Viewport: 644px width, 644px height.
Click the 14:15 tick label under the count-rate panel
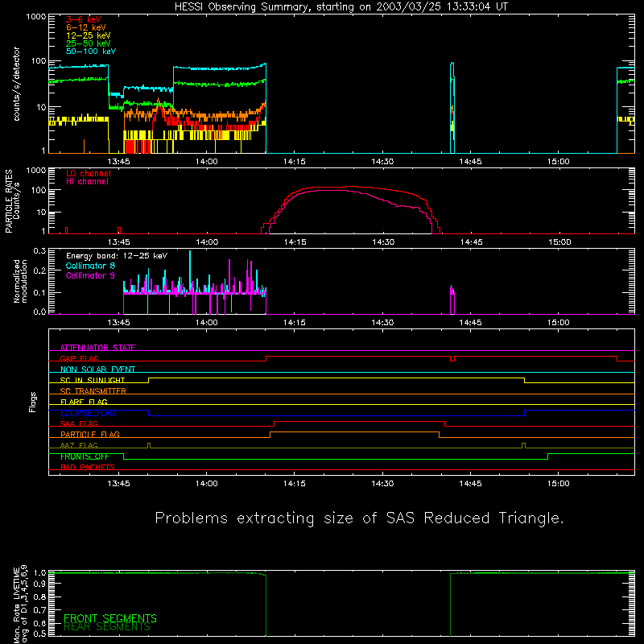coord(295,162)
